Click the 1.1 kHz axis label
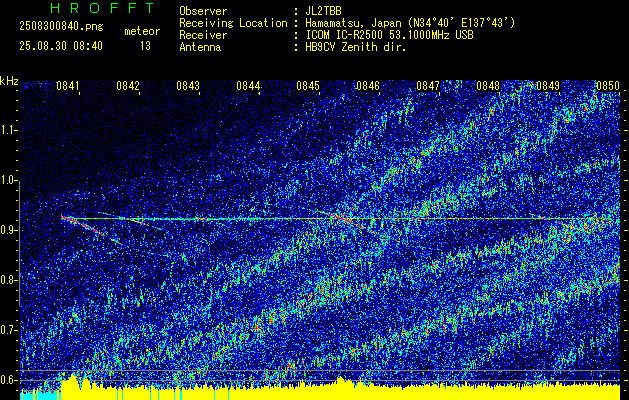The image size is (629, 400). pos(8,130)
